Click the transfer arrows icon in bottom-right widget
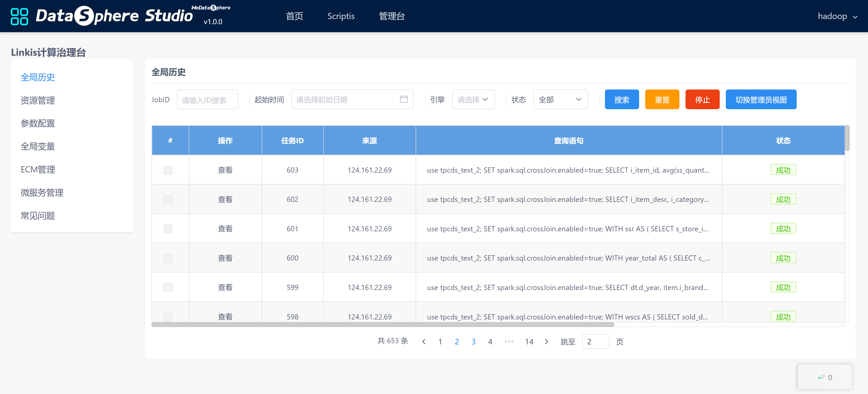This screenshot has width=868, height=394. tap(821, 377)
